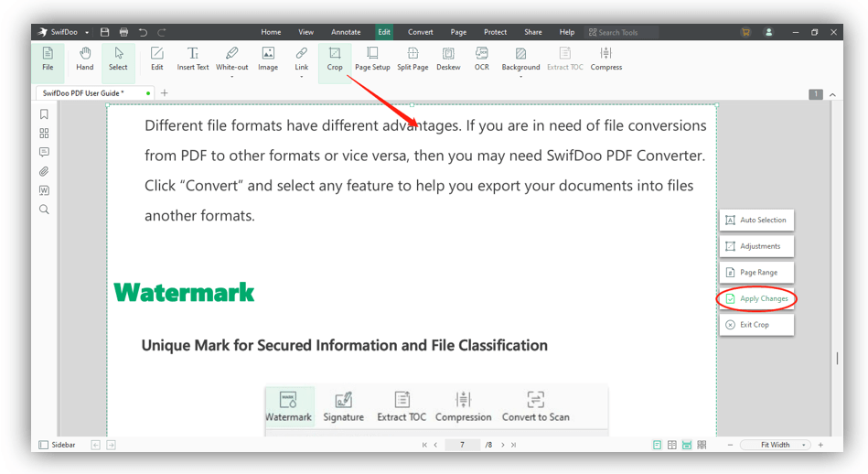Open the Convert tab
868x474 pixels.
(x=420, y=32)
